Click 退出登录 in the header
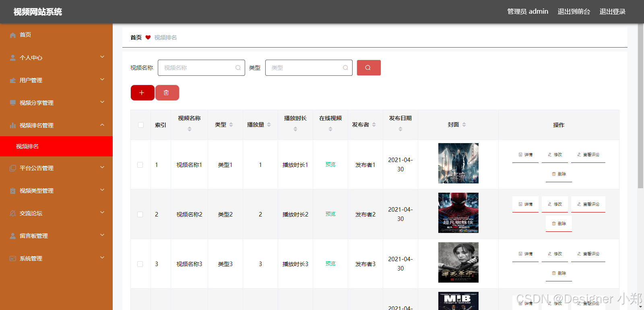Screen dimensions: 644x310 click(x=613, y=12)
